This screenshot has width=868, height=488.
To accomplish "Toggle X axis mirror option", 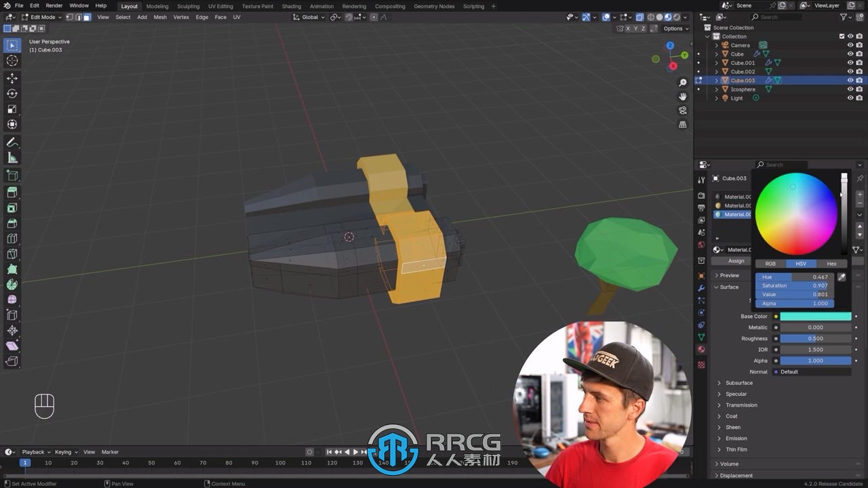I will (x=628, y=28).
